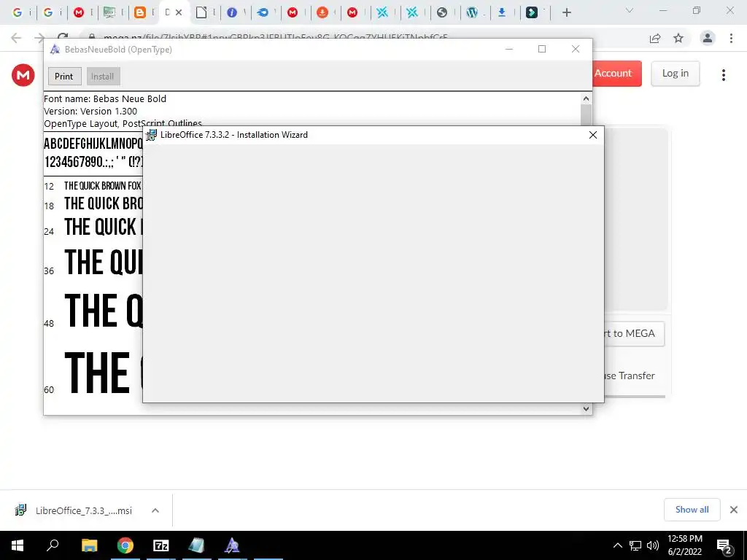
Task: Open the Chrome profile avatar
Action: [x=708, y=38]
